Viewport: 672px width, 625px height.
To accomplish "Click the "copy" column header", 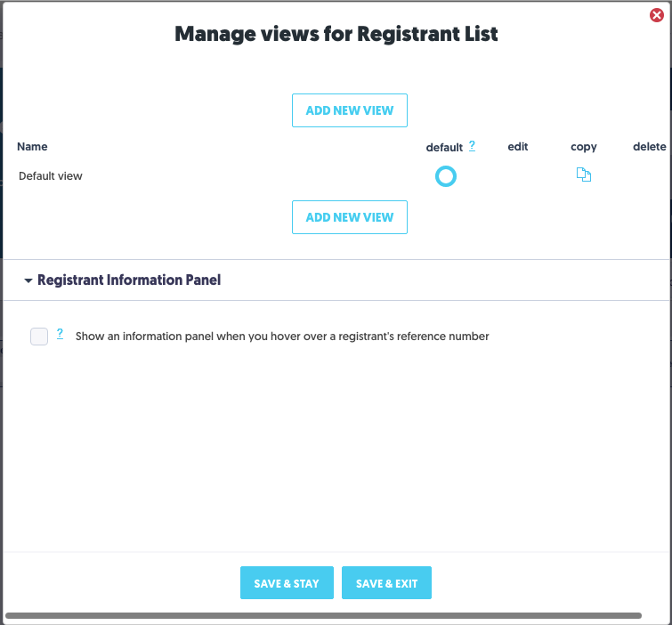I will 583,147.
